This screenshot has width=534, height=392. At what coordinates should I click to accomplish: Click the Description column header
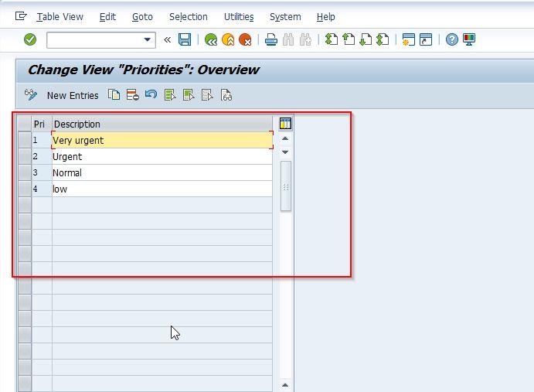162,124
